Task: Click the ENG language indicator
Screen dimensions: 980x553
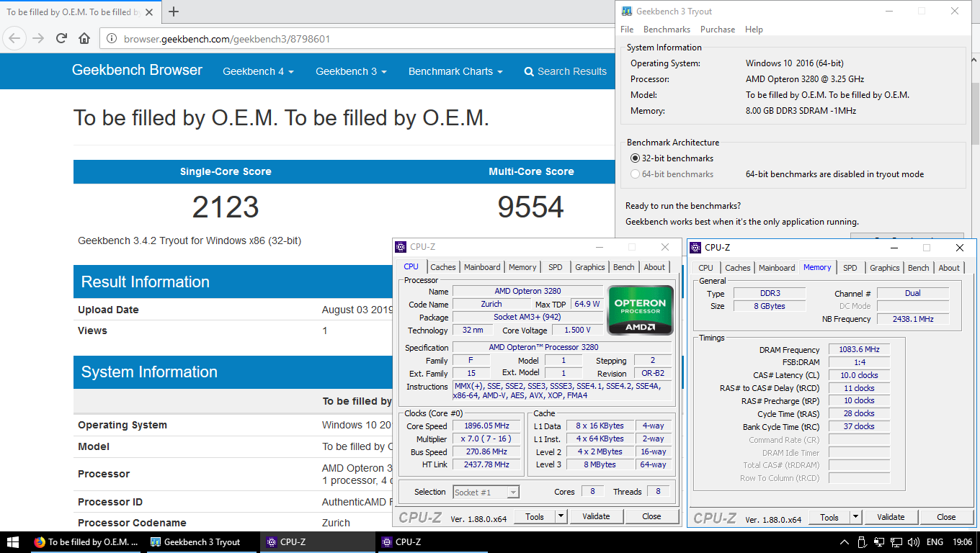Action: coord(935,542)
